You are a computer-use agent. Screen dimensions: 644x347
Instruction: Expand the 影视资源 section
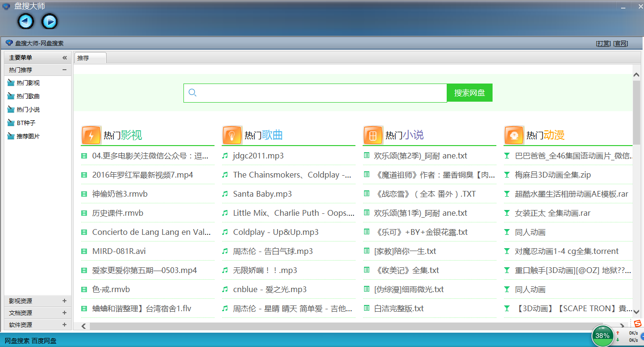[64, 301]
